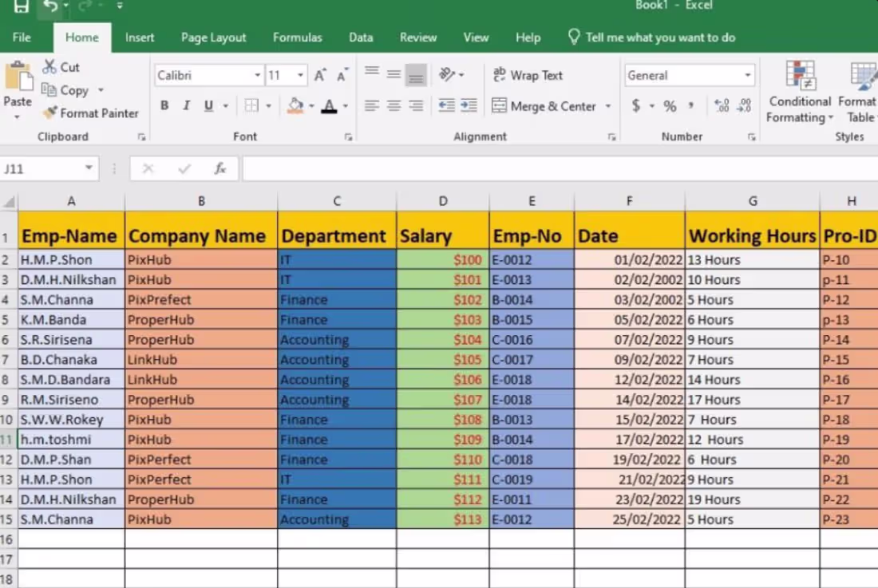Increase font size with large A icon

(320, 75)
